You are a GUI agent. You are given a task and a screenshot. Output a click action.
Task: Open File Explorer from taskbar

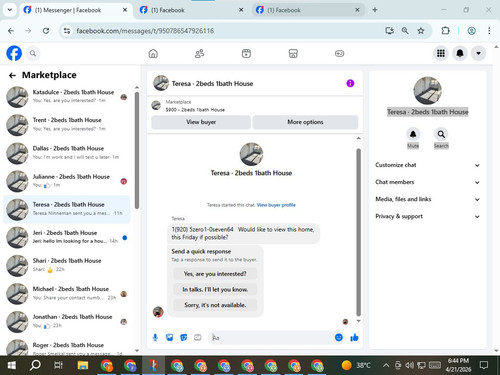coord(83,365)
